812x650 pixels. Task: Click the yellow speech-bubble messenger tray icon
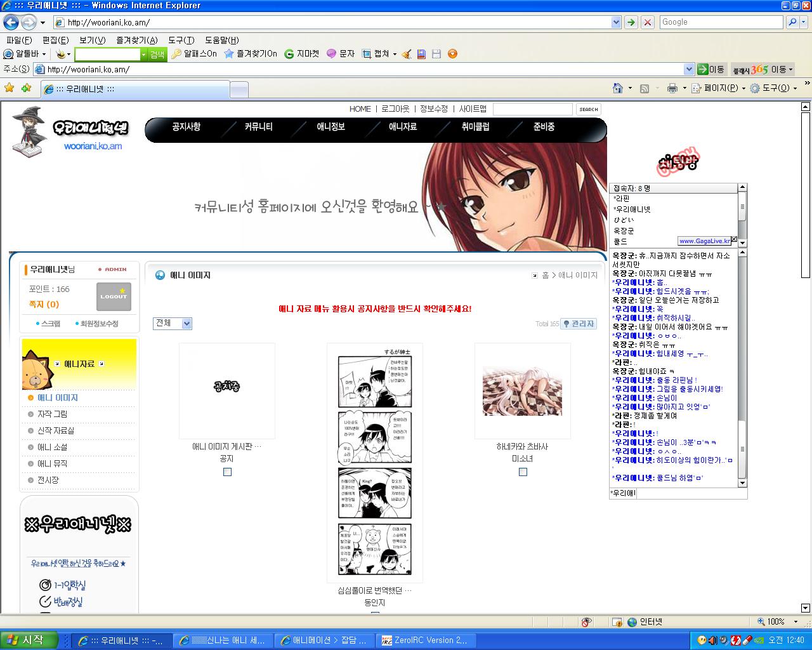(x=702, y=640)
